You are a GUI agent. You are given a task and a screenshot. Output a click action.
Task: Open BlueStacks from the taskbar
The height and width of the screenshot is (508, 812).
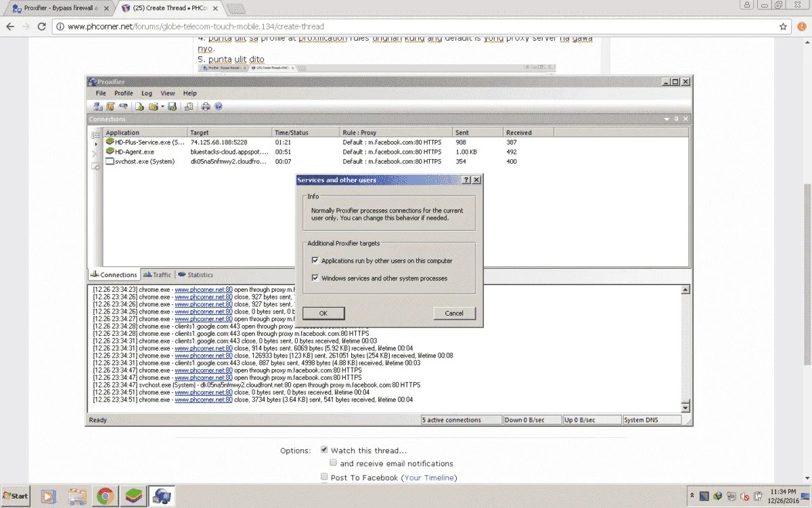click(133, 496)
